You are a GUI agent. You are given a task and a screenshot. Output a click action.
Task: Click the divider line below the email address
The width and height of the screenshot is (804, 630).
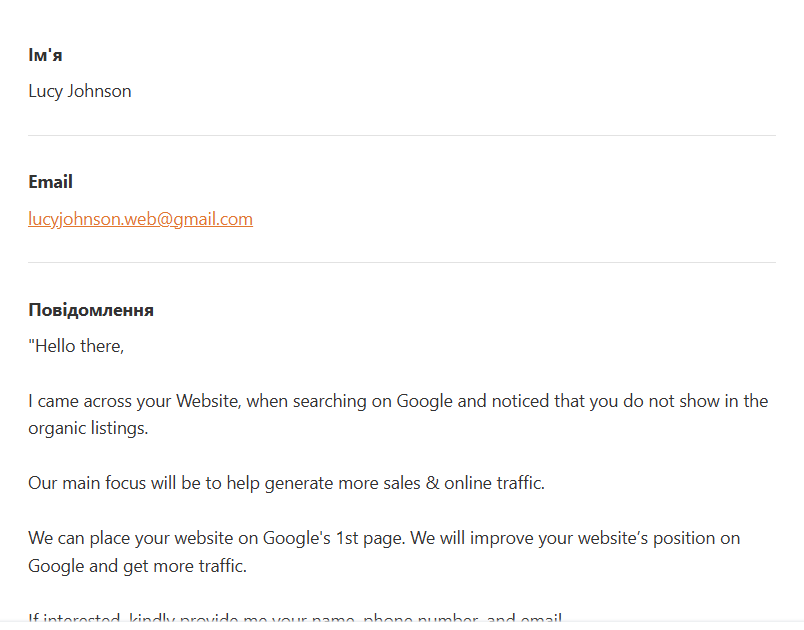(x=402, y=262)
